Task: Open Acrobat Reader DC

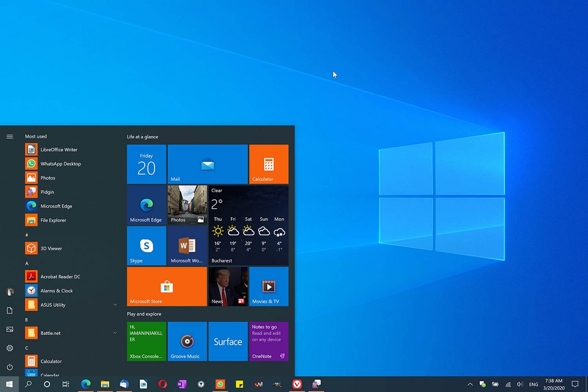Action: [x=60, y=277]
